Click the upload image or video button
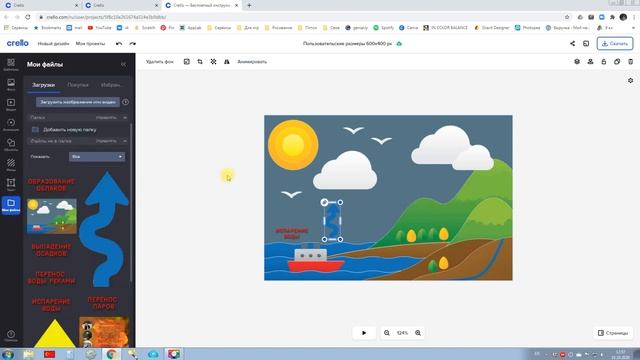 (x=78, y=102)
